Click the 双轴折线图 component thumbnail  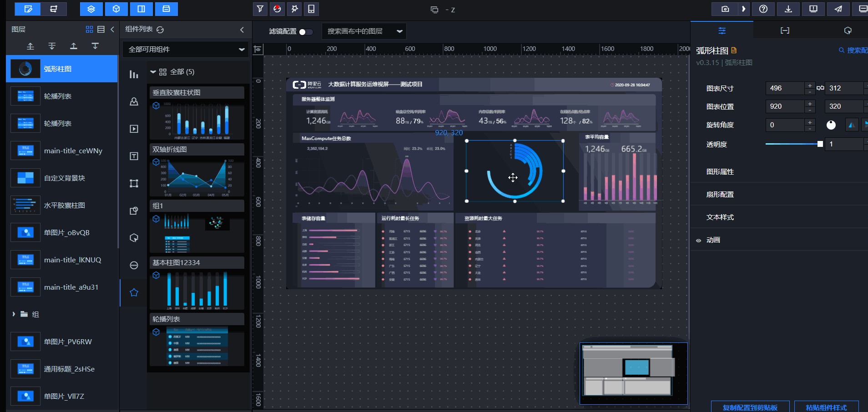[197, 176]
